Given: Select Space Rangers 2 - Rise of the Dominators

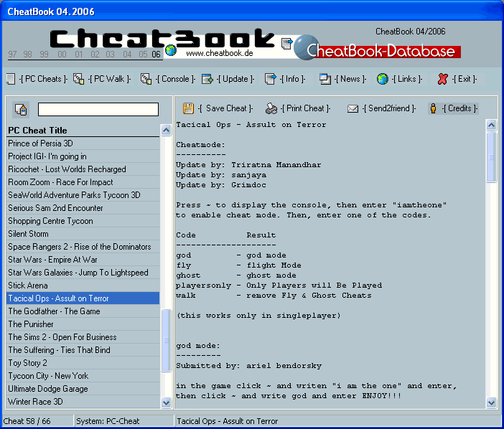Looking at the screenshot, I should (83, 247).
